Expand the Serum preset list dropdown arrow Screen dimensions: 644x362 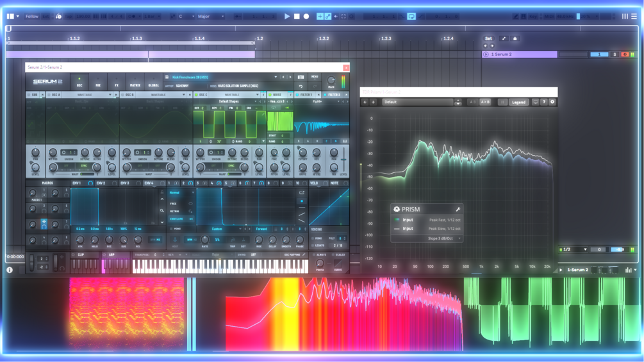[276, 77]
